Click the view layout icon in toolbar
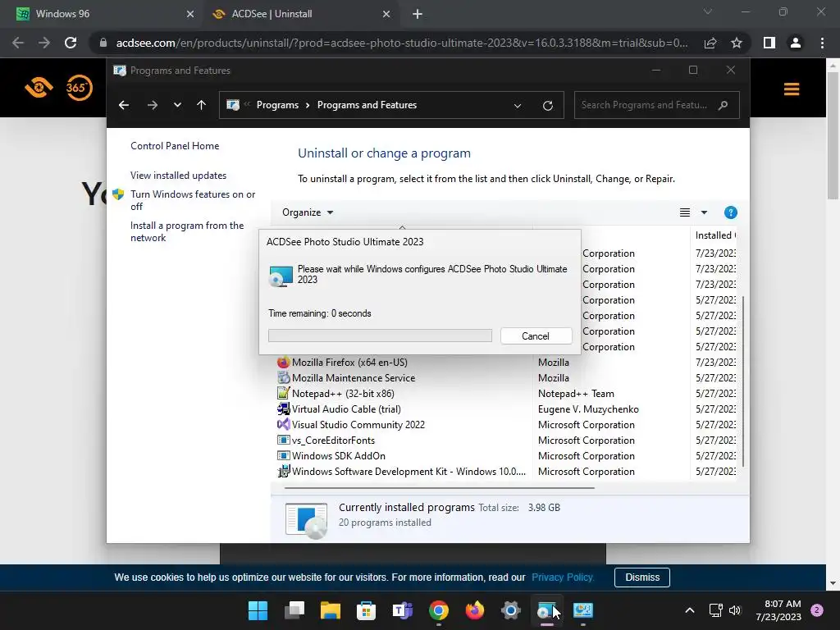 (x=685, y=212)
